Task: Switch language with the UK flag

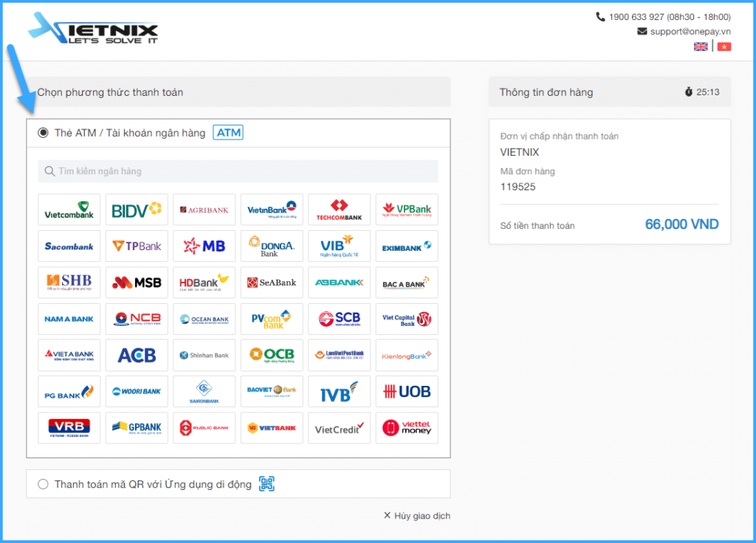Action: pos(701,46)
